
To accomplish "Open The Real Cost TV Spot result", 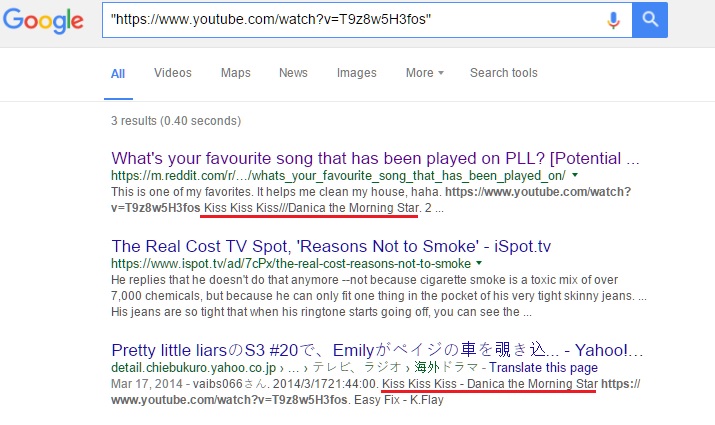I will tap(331, 246).
